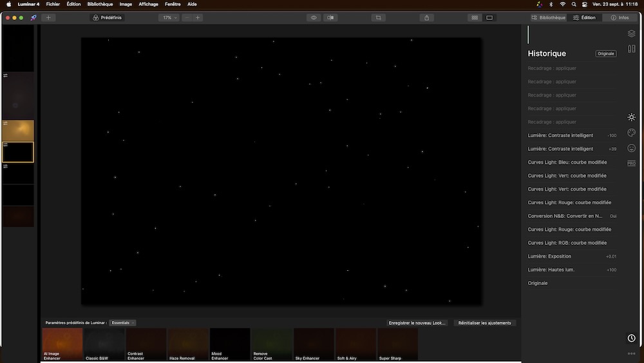Image resolution: width=644 pixels, height=363 pixels.
Task: Open Portrait tools (face icon)
Action: 631,148
